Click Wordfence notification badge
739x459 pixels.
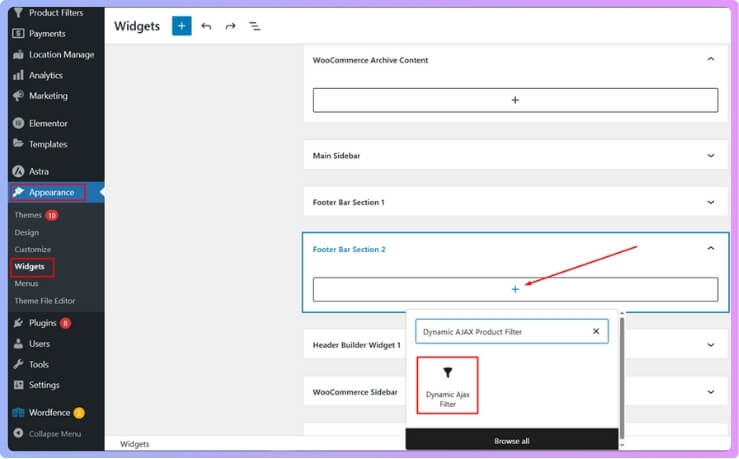coord(79,413)
